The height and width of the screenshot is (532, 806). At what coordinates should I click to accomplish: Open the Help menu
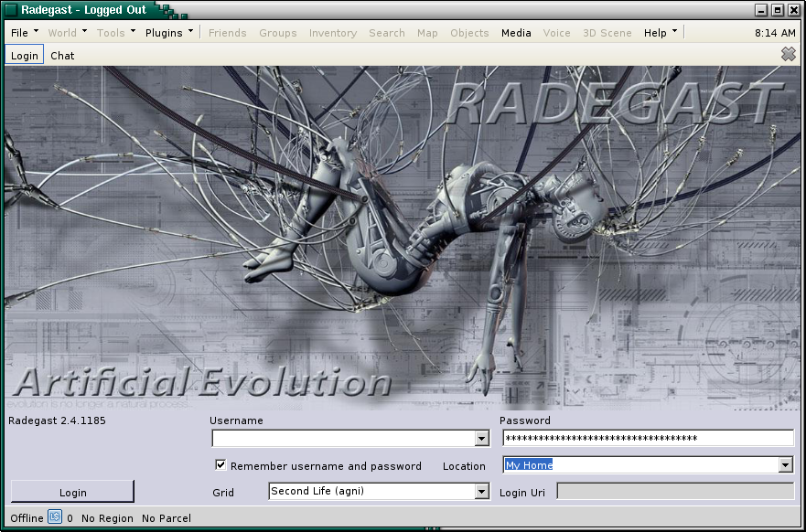pyautogui.click(x=661, y=33)
